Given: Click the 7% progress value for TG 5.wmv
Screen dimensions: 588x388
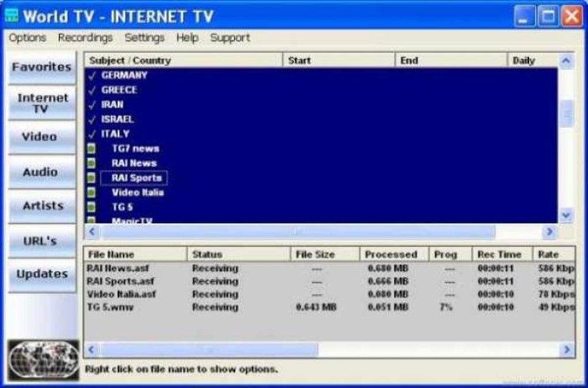Looking at the screenshot, I should point(446,307).
